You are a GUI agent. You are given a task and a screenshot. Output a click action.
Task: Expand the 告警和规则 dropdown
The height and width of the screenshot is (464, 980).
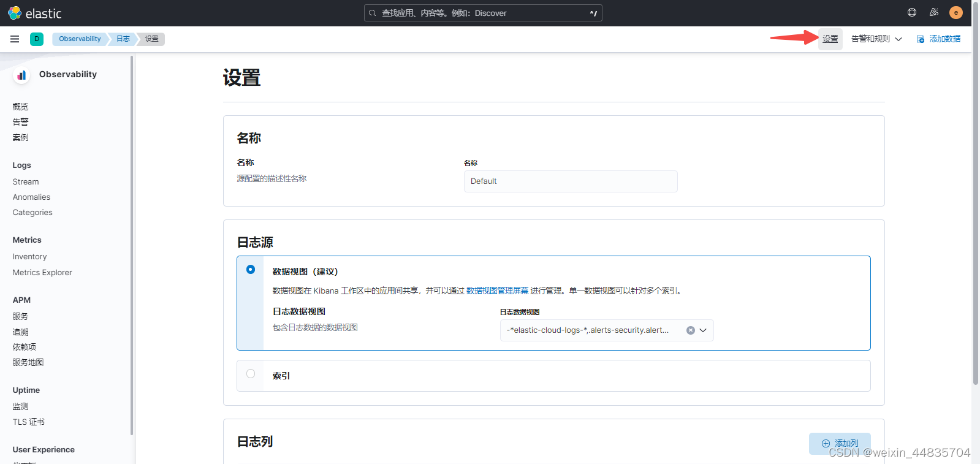[x=876, y=39]
